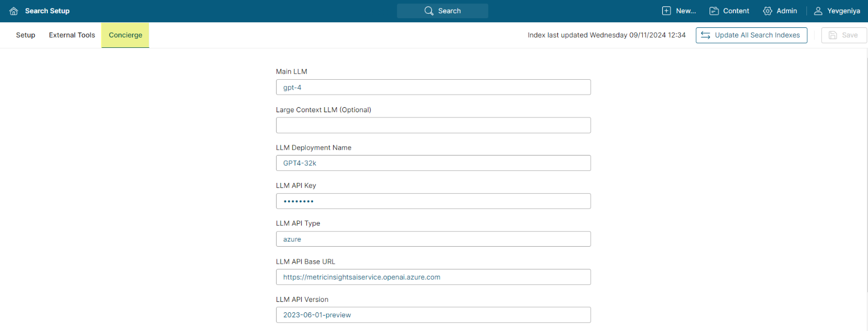Viewport: 868px width, 331px height.
Task: Click the magnifying glass search icon
Action: point(429,11)
